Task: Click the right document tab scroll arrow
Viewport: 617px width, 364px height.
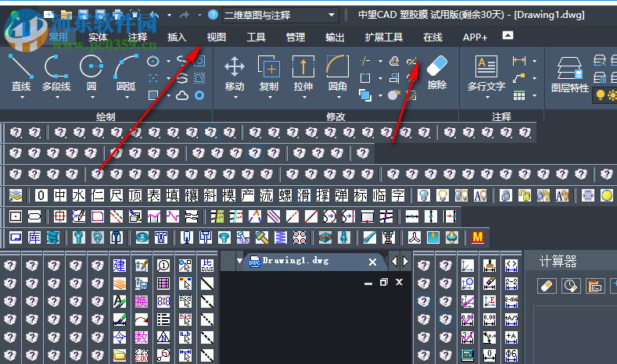Action: tap(405, 262)
